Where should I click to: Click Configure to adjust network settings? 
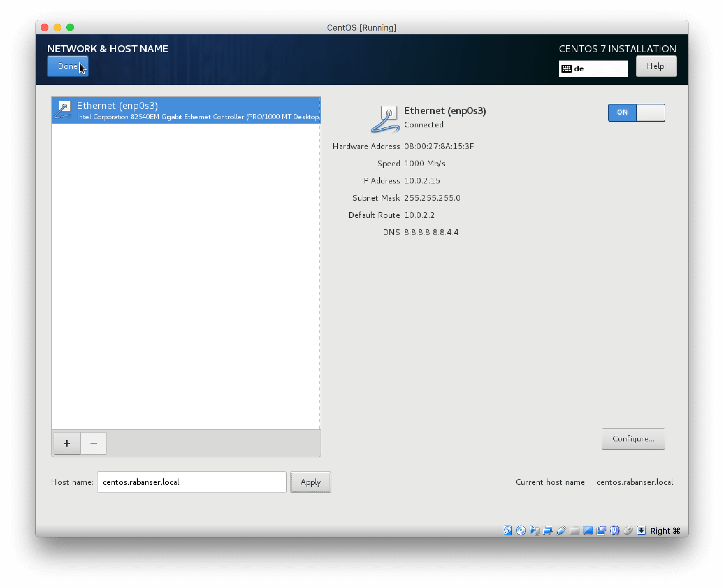tap(633, 439)
